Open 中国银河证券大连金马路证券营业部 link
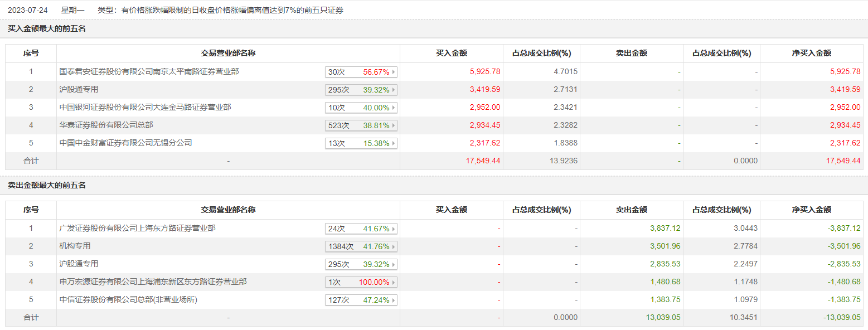This screenshot has height=330, width=868. [146, 107]
